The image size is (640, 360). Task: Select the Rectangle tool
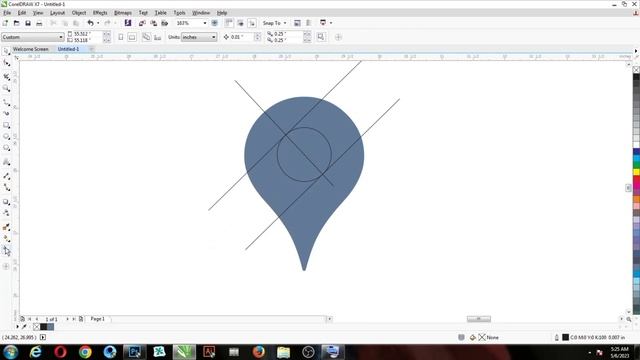pyautogui.click(x=6, y=125)
